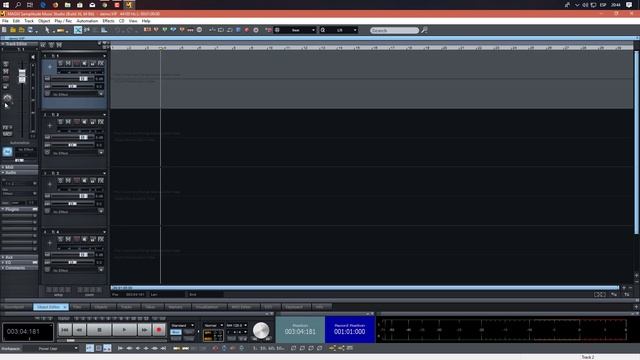The width and height of the screenshot is (640, 360).
Task: Open the Effects menu
Action: click(108, 21)
